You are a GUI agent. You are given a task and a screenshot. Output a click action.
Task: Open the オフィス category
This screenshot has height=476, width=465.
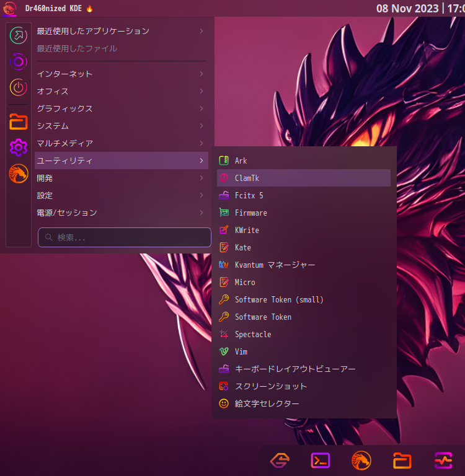[x=122, y=91]
